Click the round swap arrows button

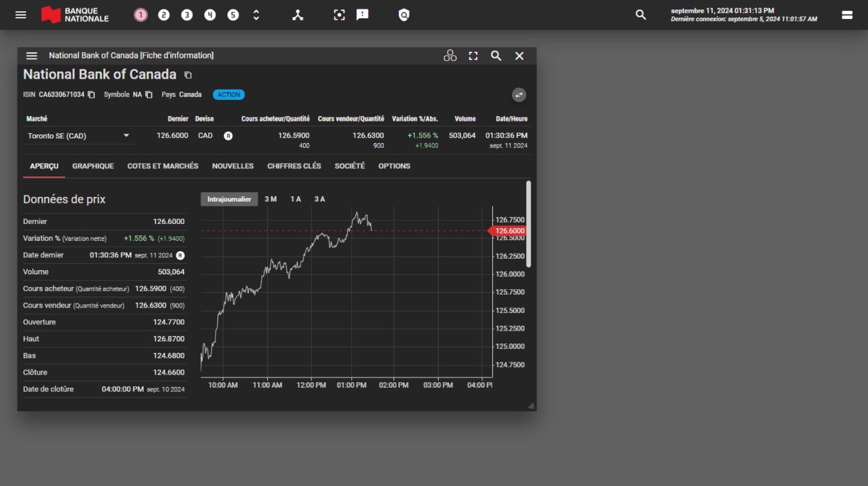(519, 95)
